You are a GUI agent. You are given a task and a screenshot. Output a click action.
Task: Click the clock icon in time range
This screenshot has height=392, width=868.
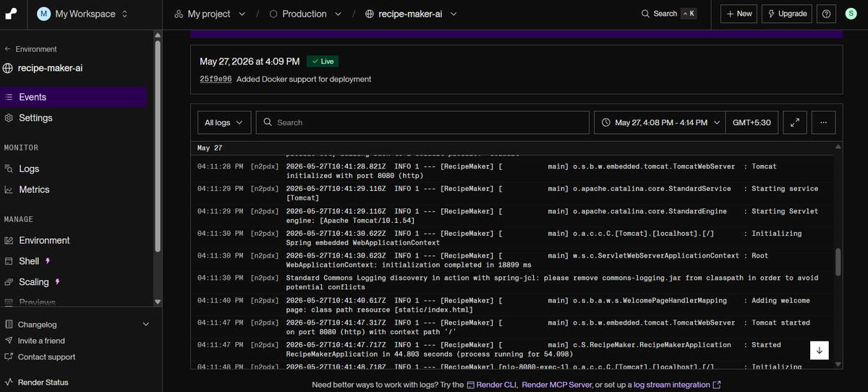point(606,123)
